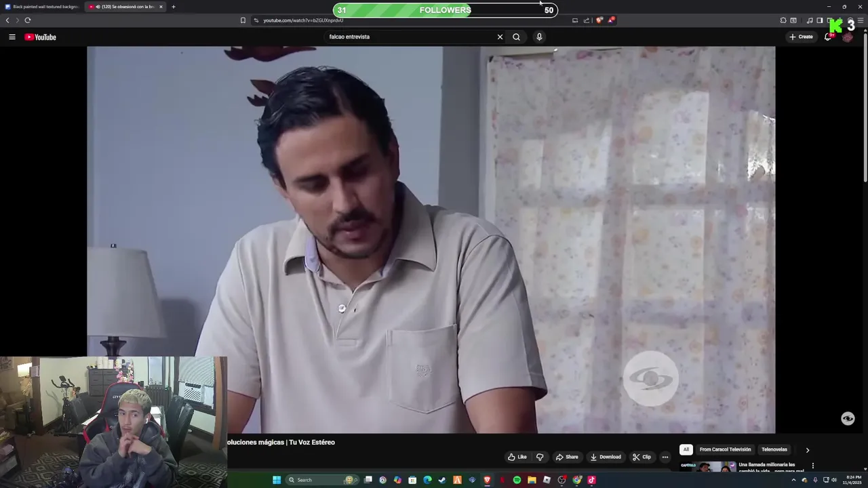This screenshot has width=868, height=488.
Task: Open Microsoft Edge from taskbar
Action: pyautogui.click(x=427, y=480)
